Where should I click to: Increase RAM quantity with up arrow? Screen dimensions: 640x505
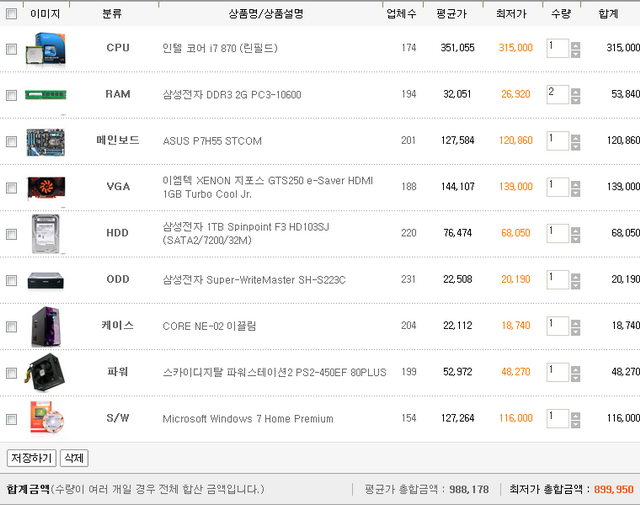(576, 91)
